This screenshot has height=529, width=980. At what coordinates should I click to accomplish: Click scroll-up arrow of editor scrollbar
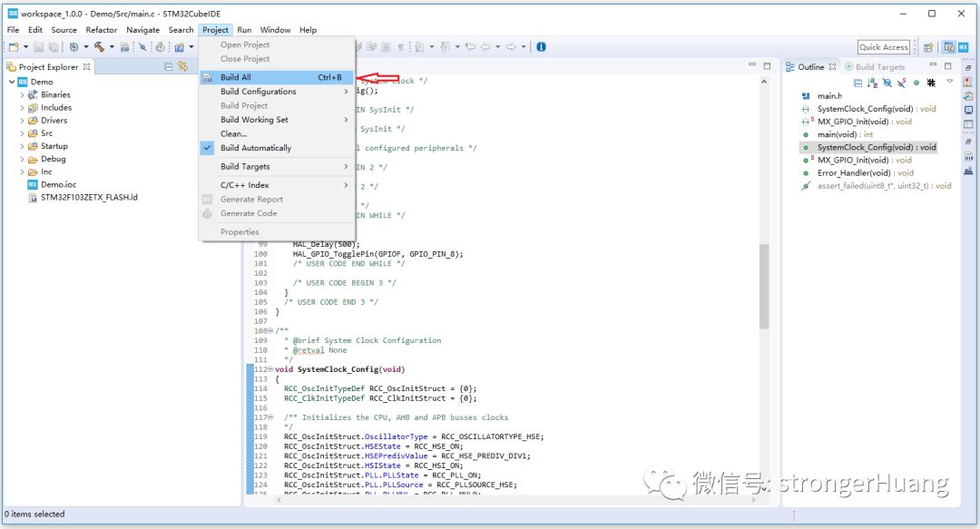pyautogui.click(x=764, y=82)
